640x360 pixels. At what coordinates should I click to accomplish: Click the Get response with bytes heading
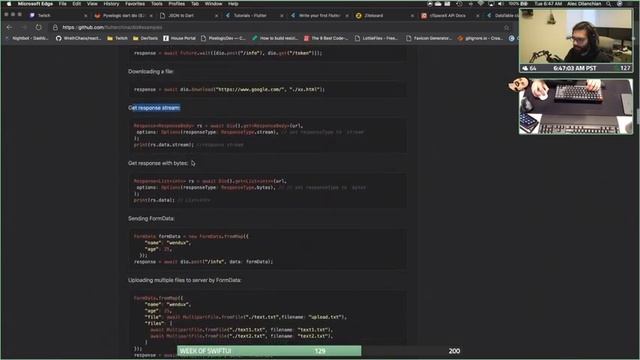(158, 163)
